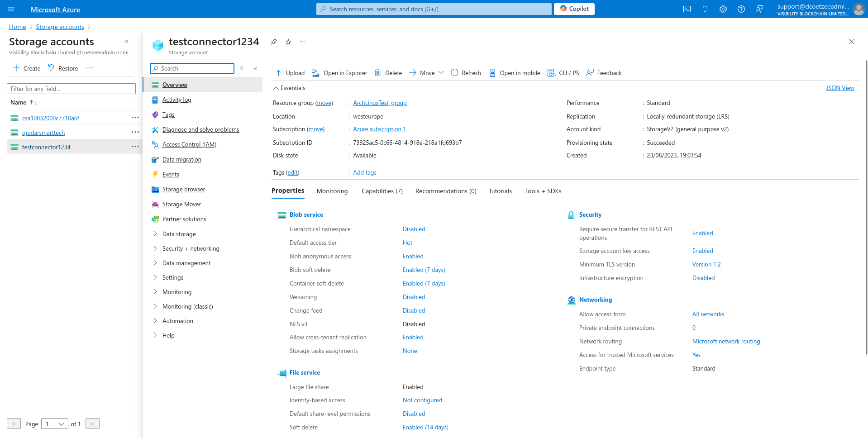This screenshot has height=438, width=868.
Task: Open the notifications bell
Action: click(x=705, y=9)
